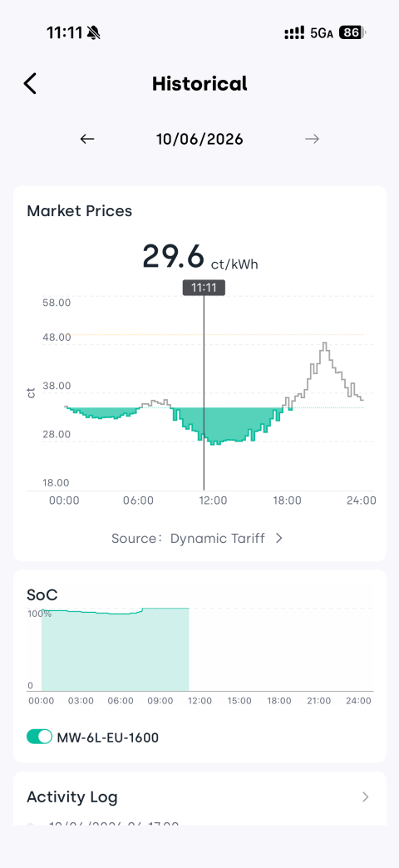Toggle the MW-6L-EU-1600 device switch
This screenshot has height=868, width=399.
coord(39,737)
